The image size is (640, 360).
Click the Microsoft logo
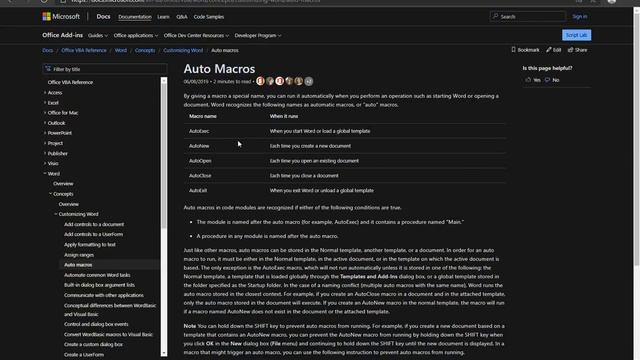click(61, 17)
